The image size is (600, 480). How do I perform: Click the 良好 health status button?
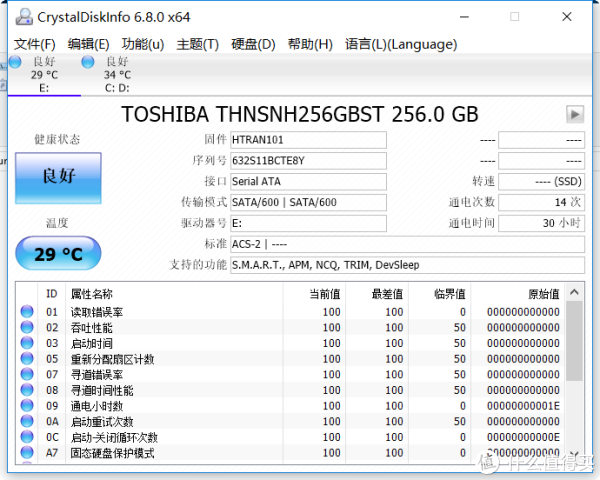click(x=58, y=178)
